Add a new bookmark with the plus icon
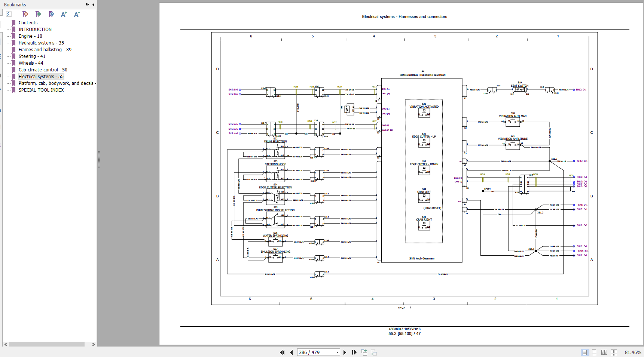644x357 pixels. pos(38,14)
